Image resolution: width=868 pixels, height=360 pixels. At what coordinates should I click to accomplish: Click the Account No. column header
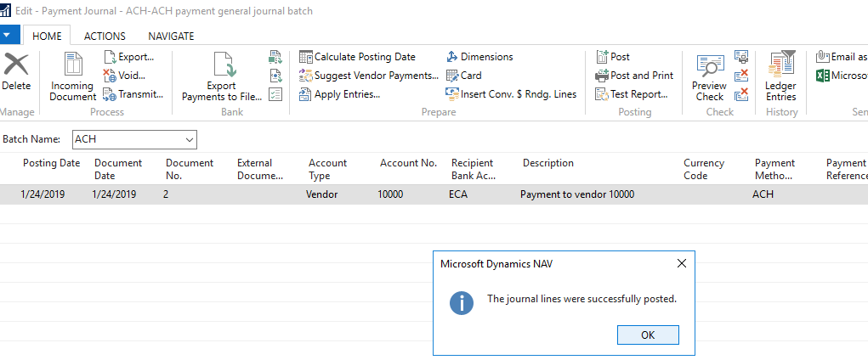point(409,163)
